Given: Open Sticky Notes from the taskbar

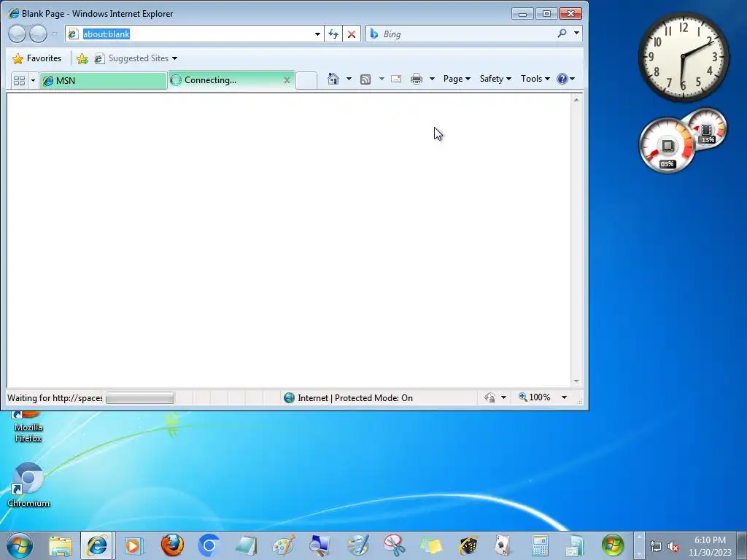Looking at the screenshot, I should [431, 545].
